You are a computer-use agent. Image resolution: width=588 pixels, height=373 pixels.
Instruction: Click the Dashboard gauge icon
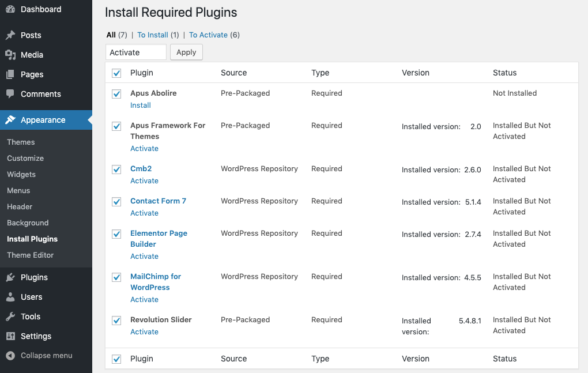[x=10, y=9]
